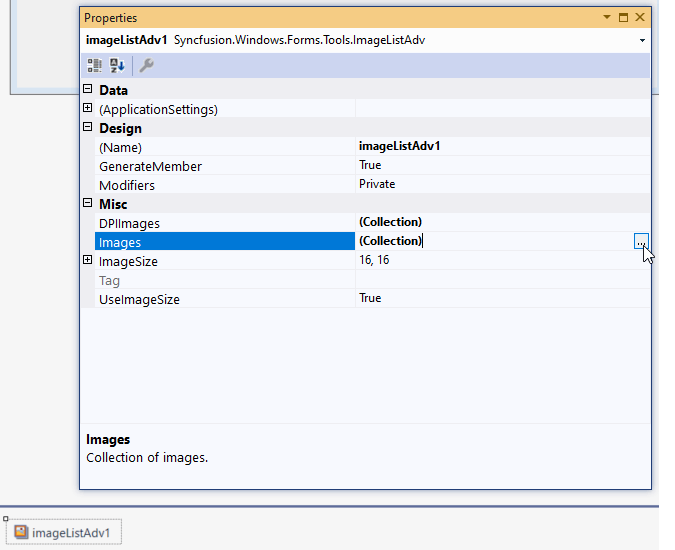The image size is (675, 550).
Task: Select the Tag property
Action: (x=225, y=280)
